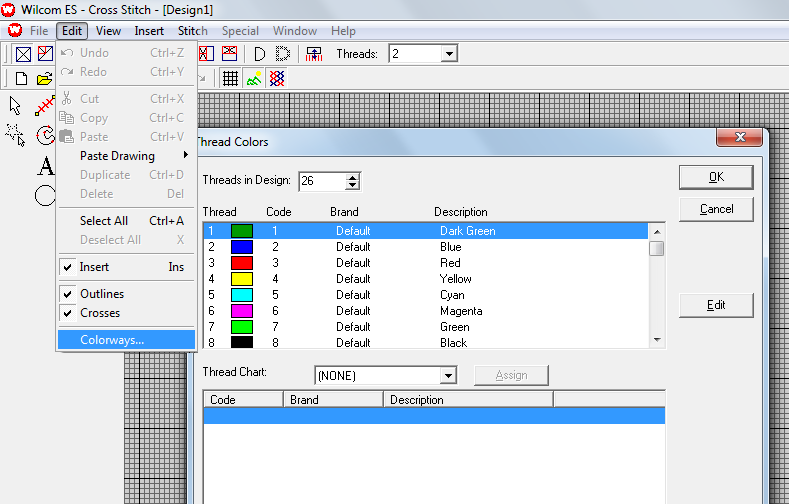Click the Magenta thread color swatch

[x=242, y=311]
